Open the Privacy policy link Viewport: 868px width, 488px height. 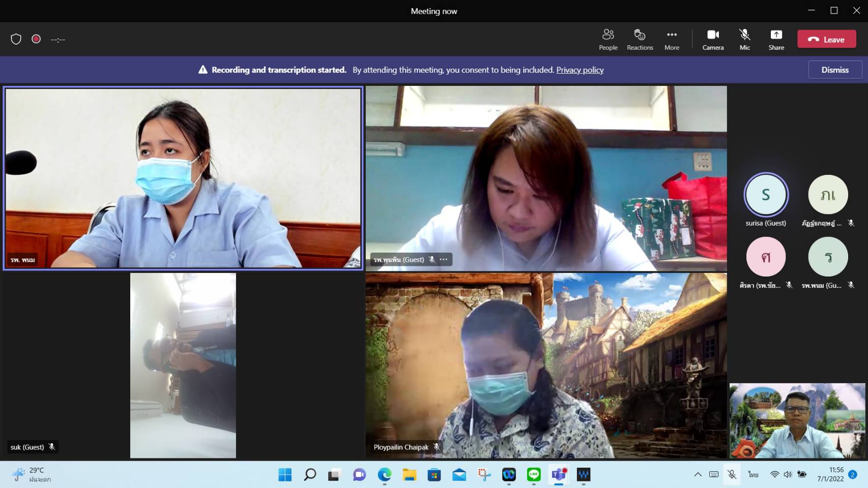coord(580,70)
